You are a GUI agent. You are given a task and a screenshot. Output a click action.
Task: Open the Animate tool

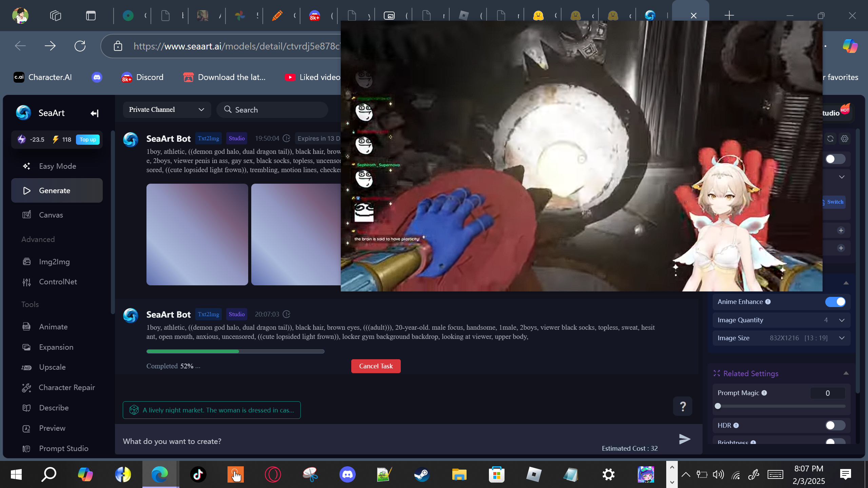click(x=57, y=327)
